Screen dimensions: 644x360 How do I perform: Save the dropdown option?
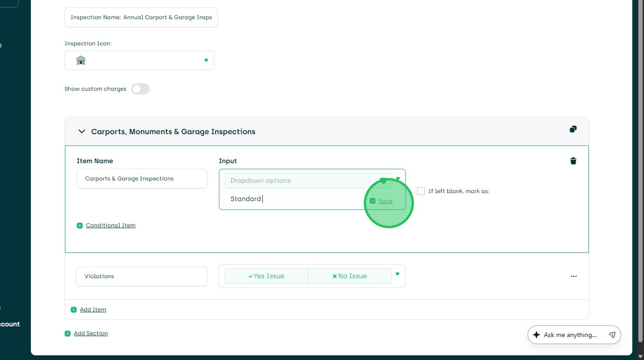coord(385,201)
